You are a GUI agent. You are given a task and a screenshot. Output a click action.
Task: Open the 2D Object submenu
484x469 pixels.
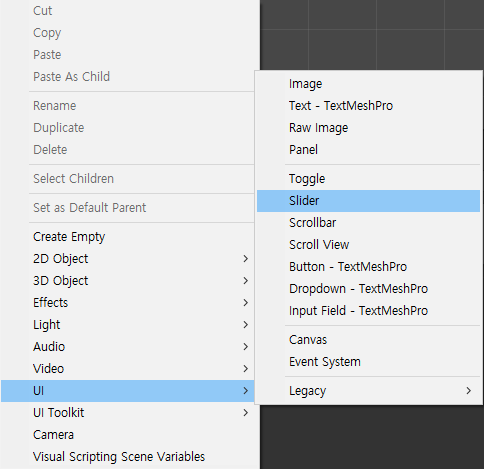[128, 259]
